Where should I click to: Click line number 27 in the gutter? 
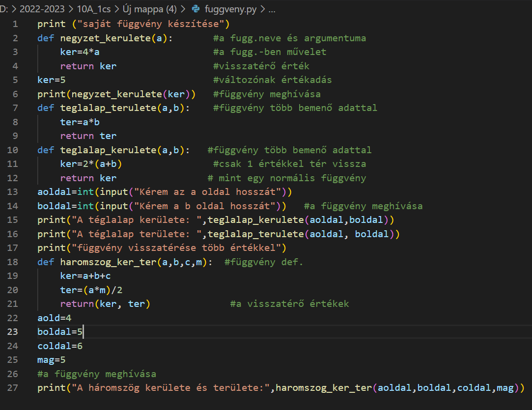point(13,388)
